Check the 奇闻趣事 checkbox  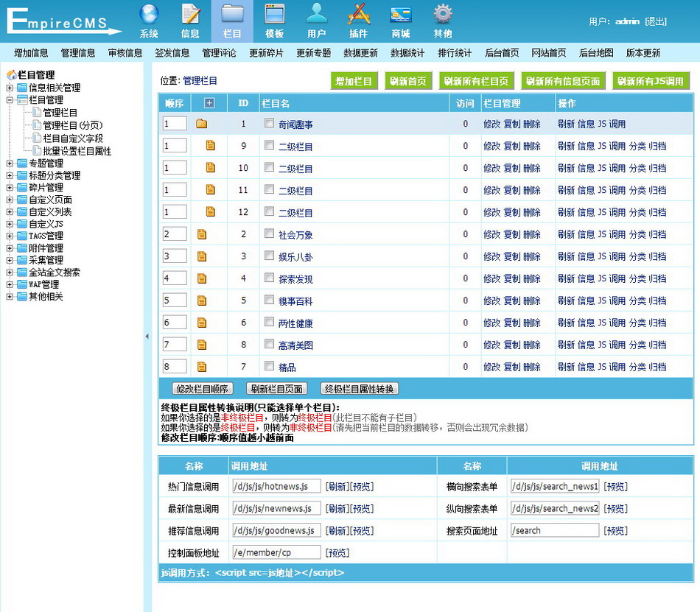269,123
